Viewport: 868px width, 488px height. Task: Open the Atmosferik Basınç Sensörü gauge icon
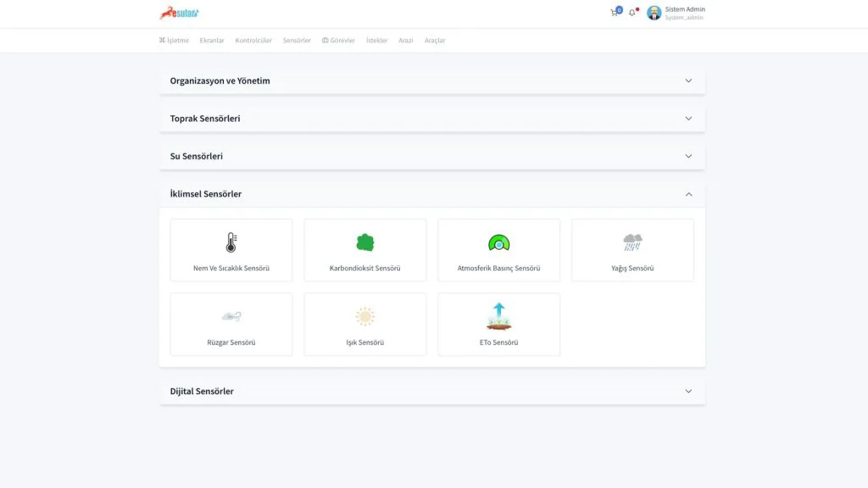498,244
